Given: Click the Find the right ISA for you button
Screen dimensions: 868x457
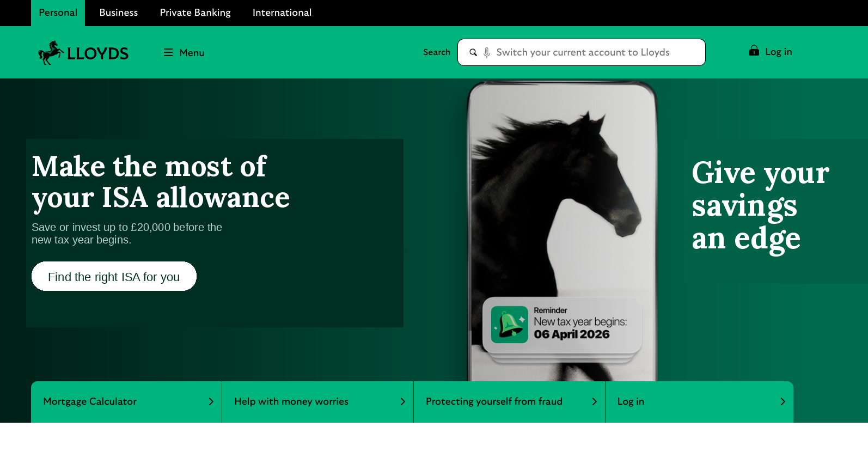Looking at the screenshot, I should 114,276.
